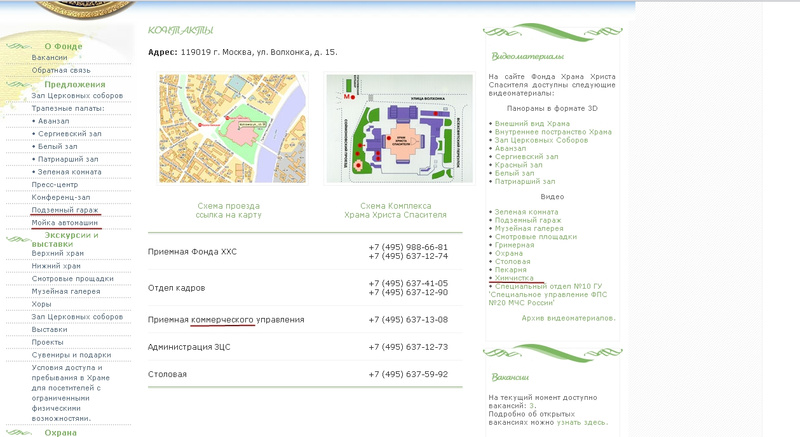Open Аванзал panorama link
800x437 pixels.
510,148
